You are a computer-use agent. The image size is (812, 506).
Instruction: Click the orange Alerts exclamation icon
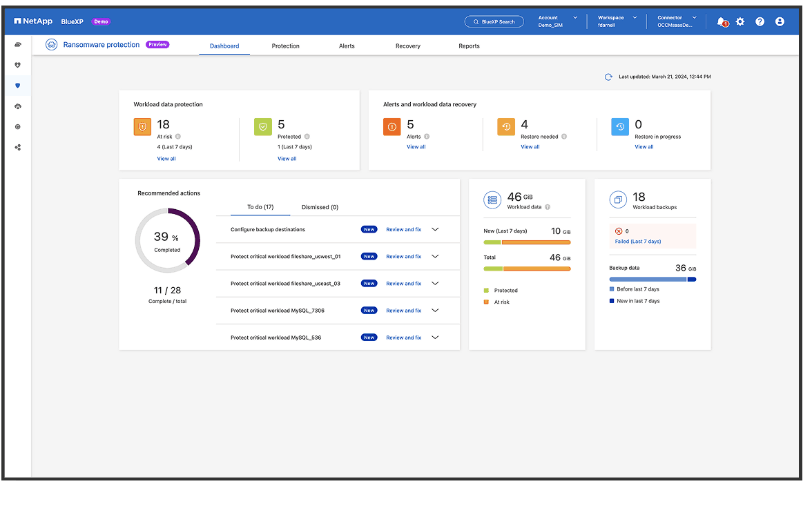(392, 127)
